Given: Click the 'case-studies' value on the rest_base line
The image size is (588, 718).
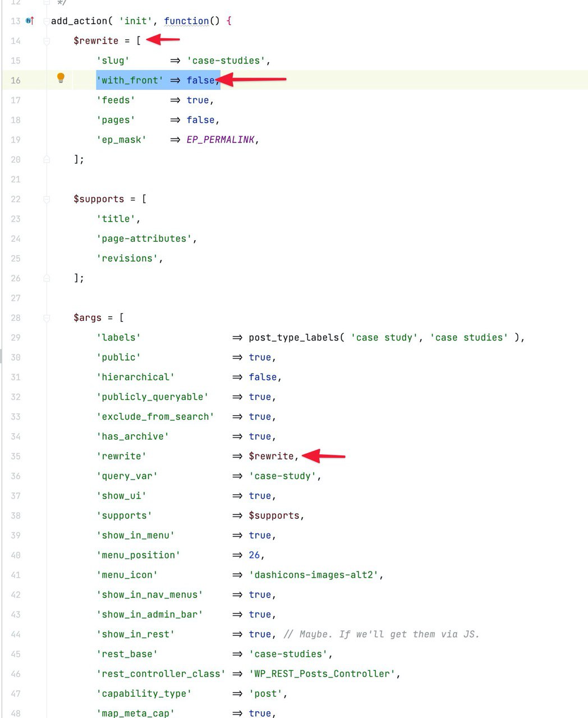Looking at the screenshot, I should [x=288, y=654].
